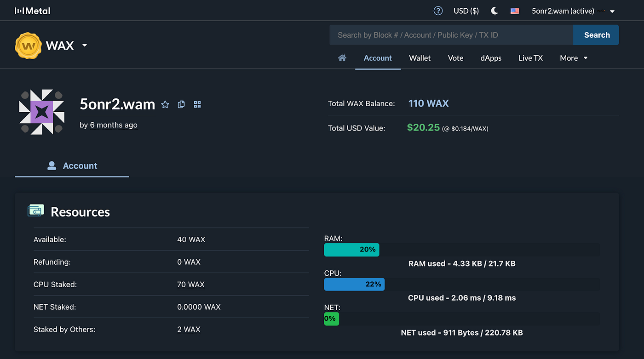
Task: Click the Refunding 0 WAX value
Action: (x=189, y=262)
